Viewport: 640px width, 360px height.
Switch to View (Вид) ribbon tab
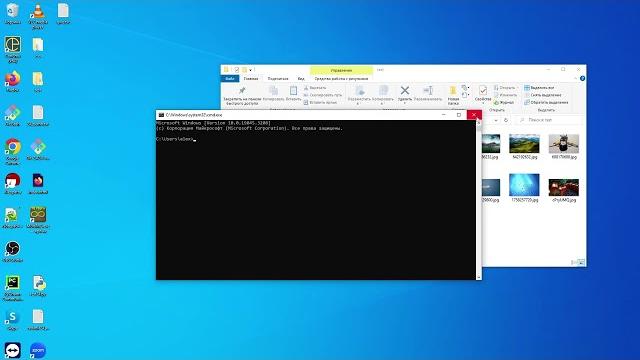point(301,78)
